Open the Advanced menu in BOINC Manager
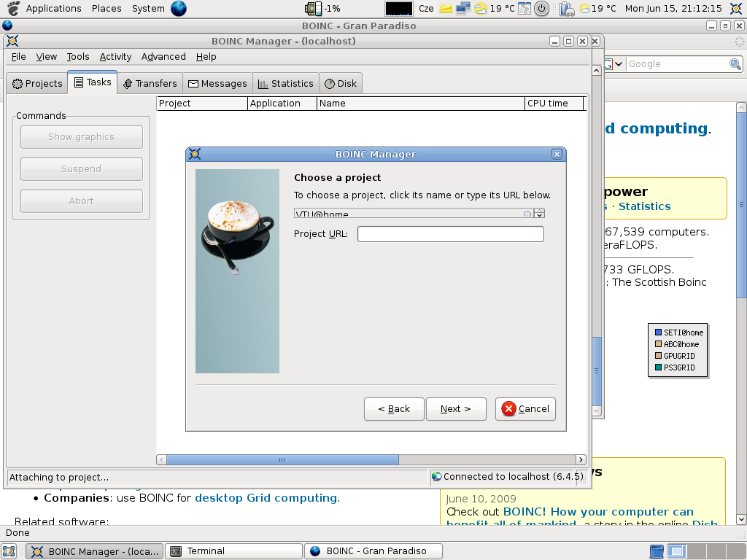The image size is (747, 560). click(x=163, y=57)
